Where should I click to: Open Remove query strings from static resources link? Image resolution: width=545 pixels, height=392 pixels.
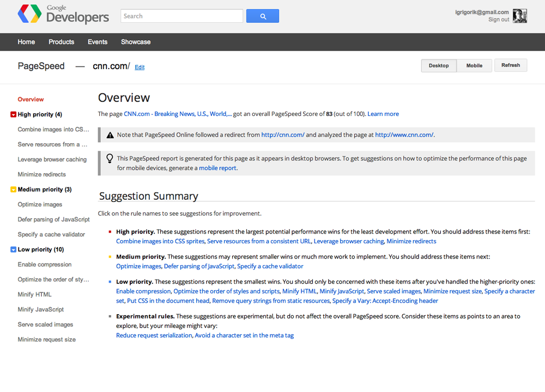click(x=271, y=301)
